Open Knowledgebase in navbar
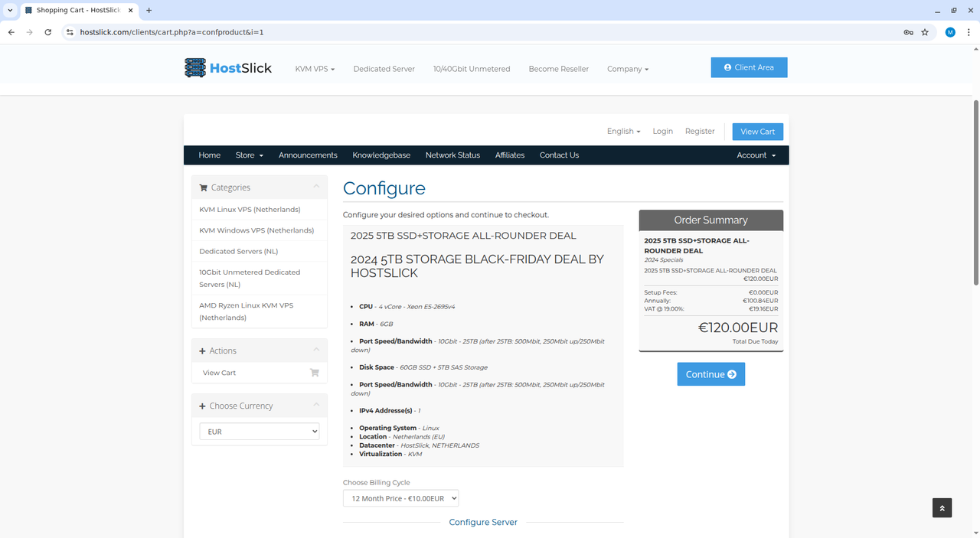 click(381, 155)
